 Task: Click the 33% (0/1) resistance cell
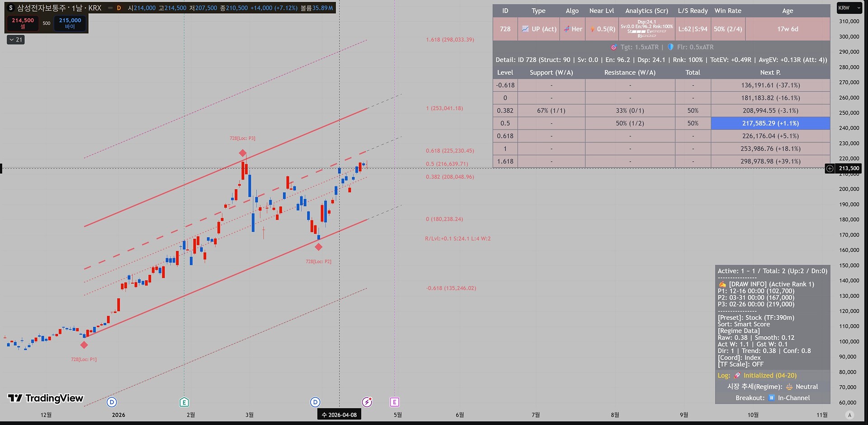[x=630, y=110]
